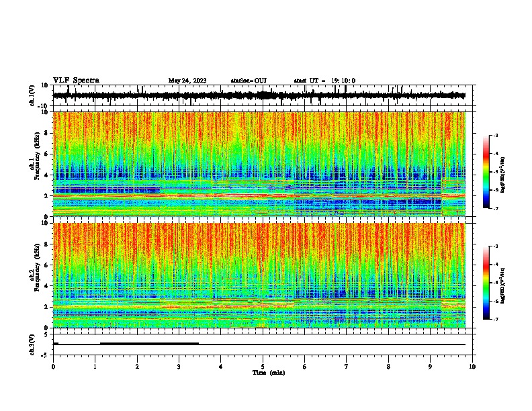Click the ch.2 colorbar log(PSD) label

pyautogui.click(x=502, y=286)
